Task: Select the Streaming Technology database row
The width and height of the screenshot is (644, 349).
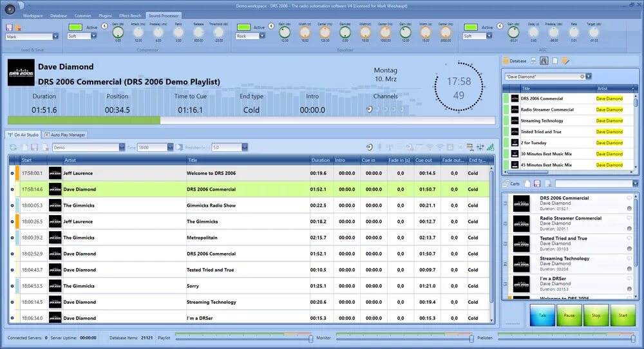Action: point(568,120)
